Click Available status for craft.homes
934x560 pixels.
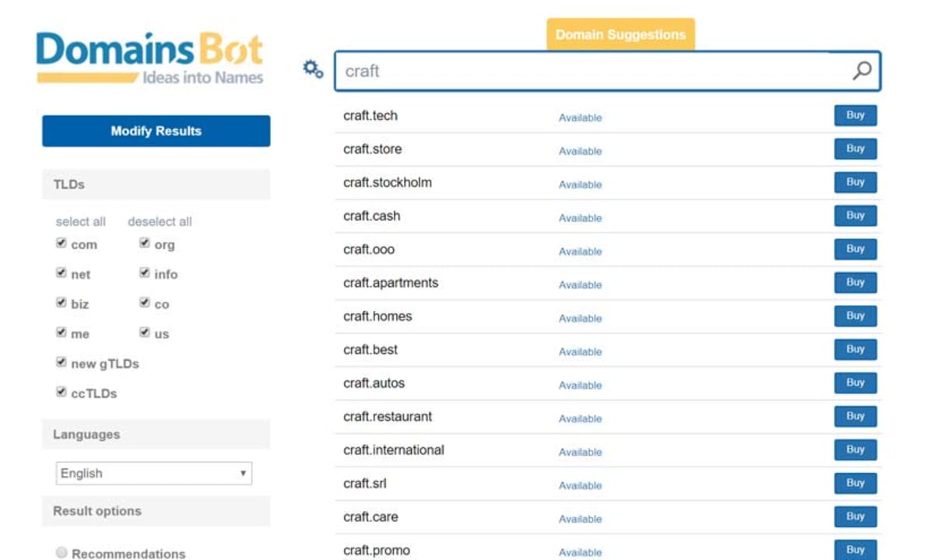[581, 318]
